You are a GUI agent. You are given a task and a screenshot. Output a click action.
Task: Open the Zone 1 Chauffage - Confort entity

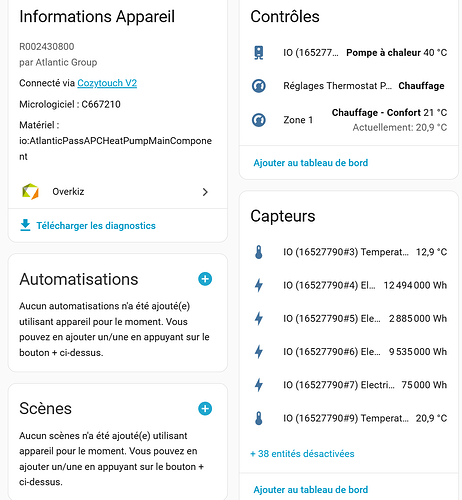click(x=349, y=120)
